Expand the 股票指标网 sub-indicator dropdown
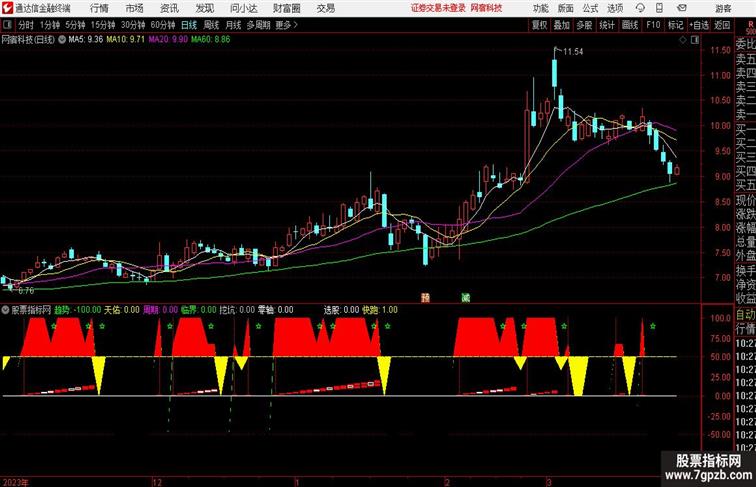The height and width of the screenshot is (487, 756). pyautogui.click(x=6, y=310)
